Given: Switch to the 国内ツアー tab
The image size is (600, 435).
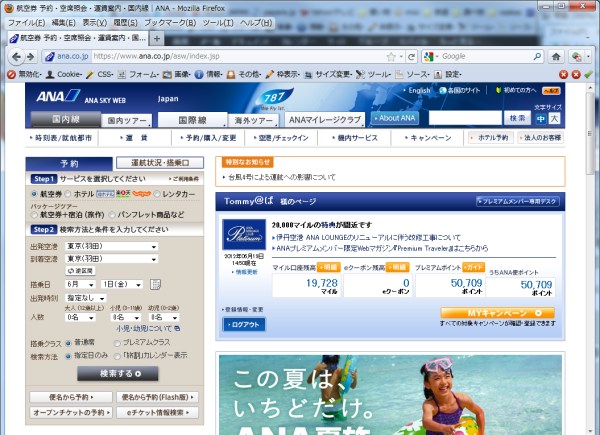Looking at the screenshot, I should (127, 121).
